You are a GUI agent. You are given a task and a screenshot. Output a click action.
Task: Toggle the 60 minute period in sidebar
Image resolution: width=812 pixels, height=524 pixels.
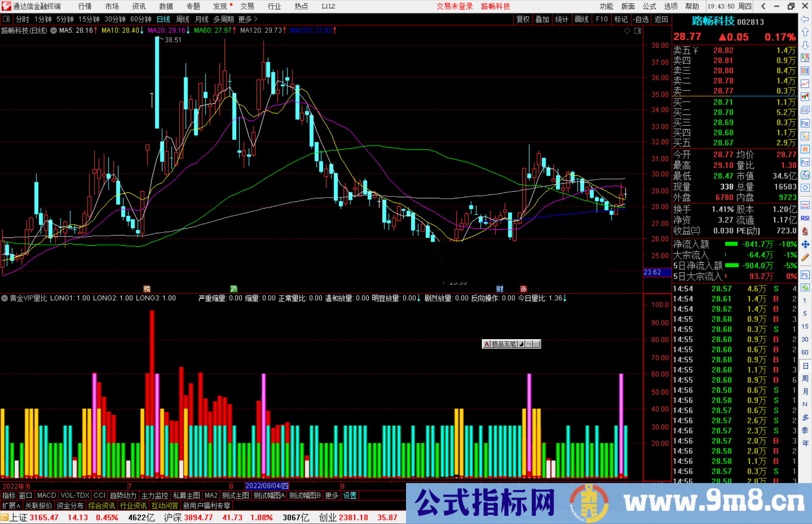point(805,352)
